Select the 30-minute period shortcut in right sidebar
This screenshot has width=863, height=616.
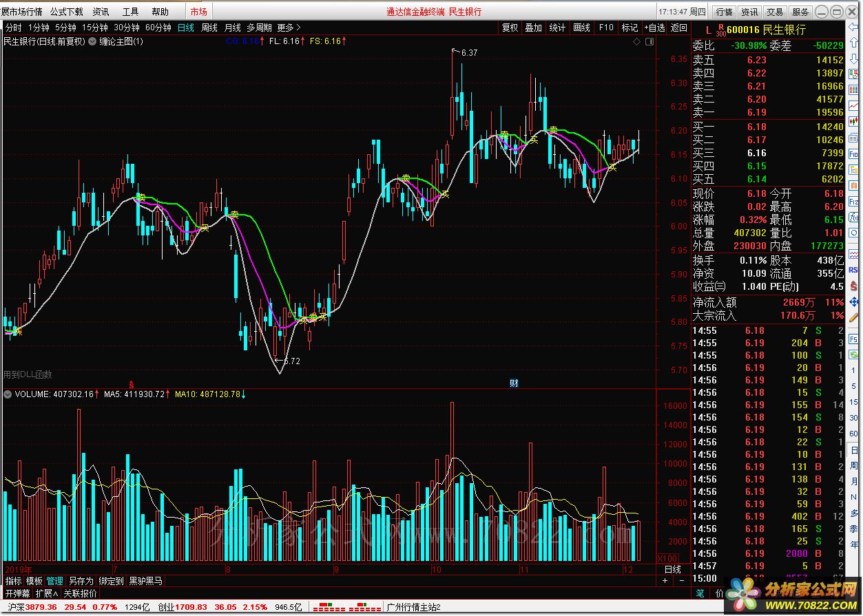click(853, 418)
